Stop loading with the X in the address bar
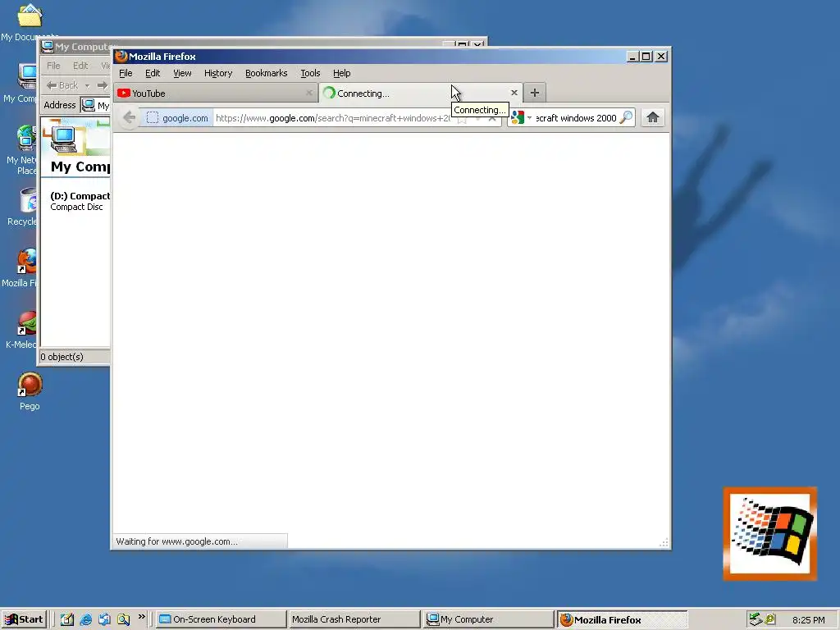The height and width of the screenshot is (630, 840). (x=492, y=118)
